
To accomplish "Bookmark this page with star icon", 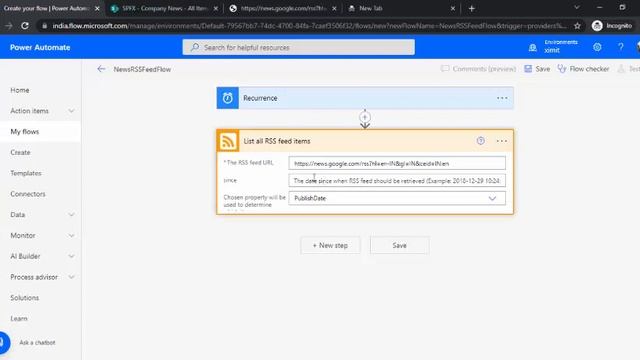I will [x=577, y=26].
